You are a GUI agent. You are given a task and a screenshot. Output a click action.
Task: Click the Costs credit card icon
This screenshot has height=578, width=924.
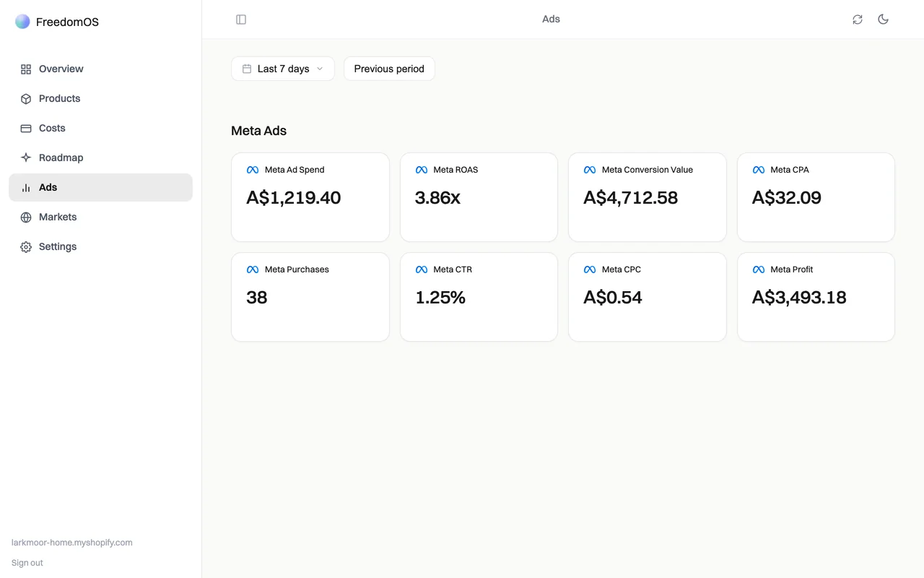coord(26,129)
